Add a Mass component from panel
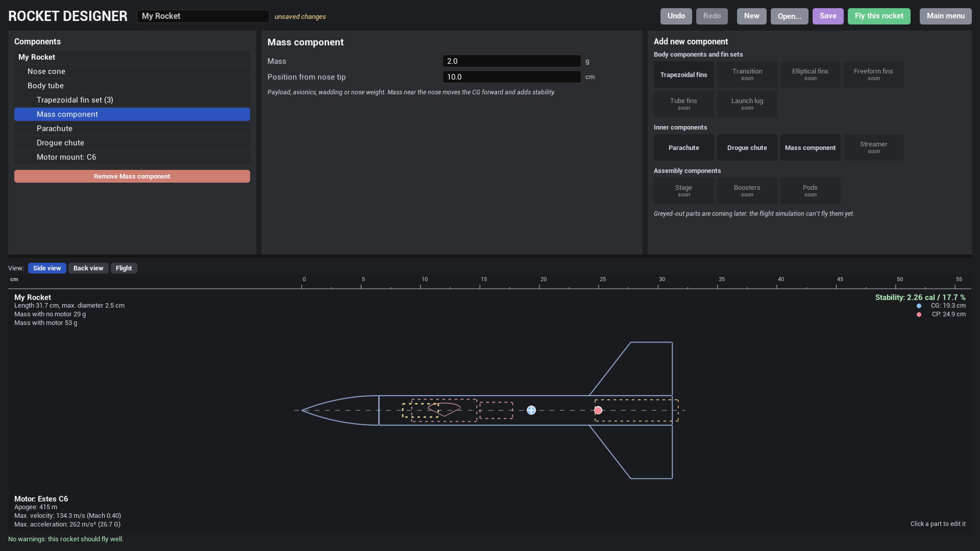The image size is (980, 551). pos(810,147)
